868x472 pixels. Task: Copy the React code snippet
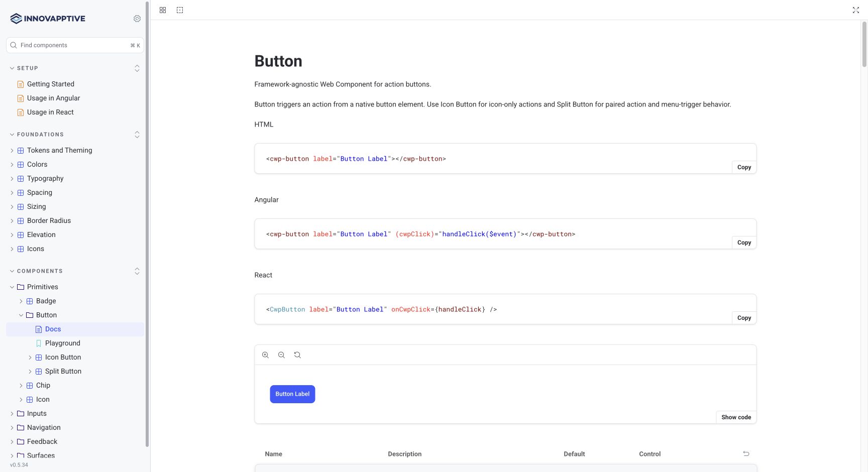tap(744, 318)
